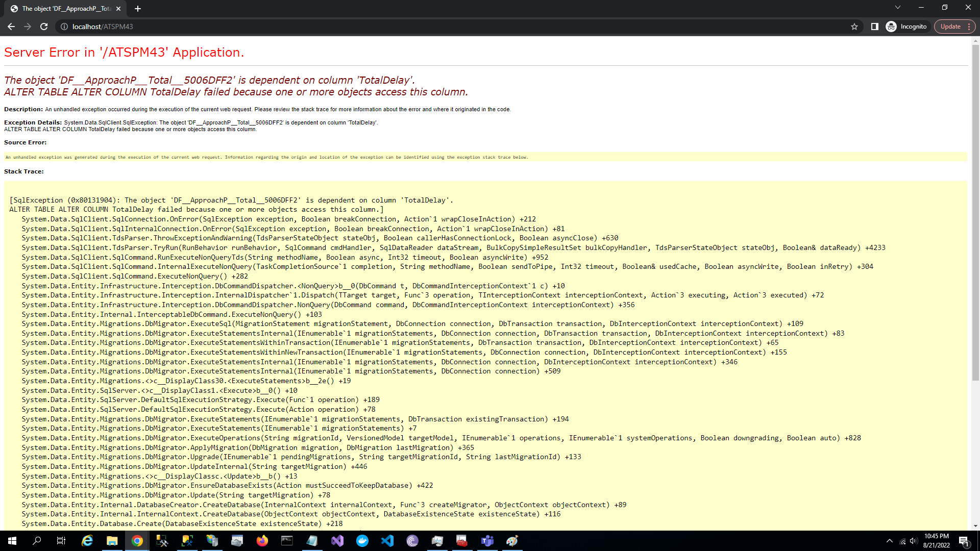This screenshot has width=980, height=551.
Task: Navigate back to the previous page
Action: 11,27
